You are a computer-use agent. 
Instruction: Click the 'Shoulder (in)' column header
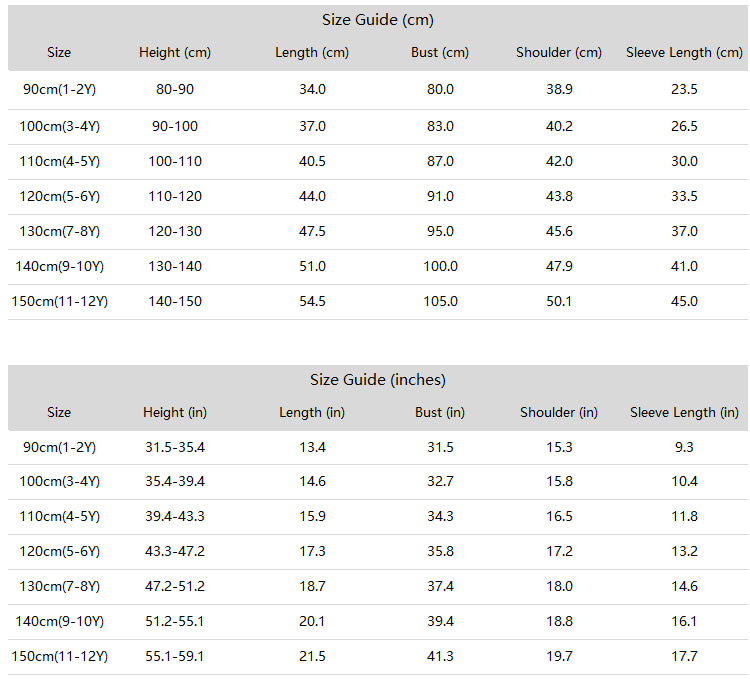tap(559, 412)
